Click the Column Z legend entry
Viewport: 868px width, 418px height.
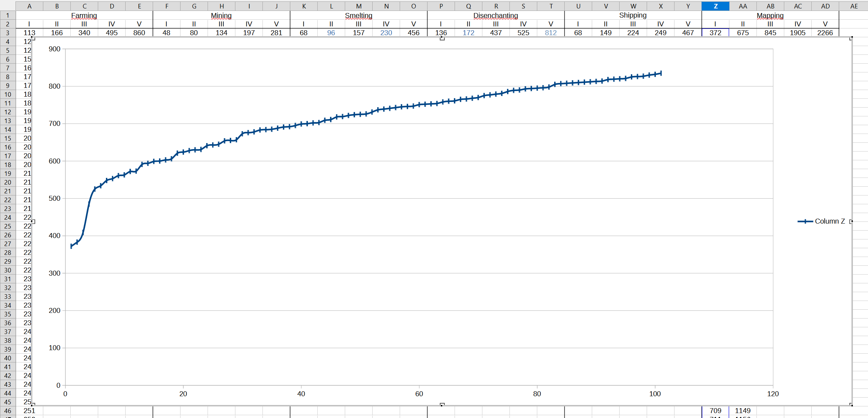pos(822,221)
